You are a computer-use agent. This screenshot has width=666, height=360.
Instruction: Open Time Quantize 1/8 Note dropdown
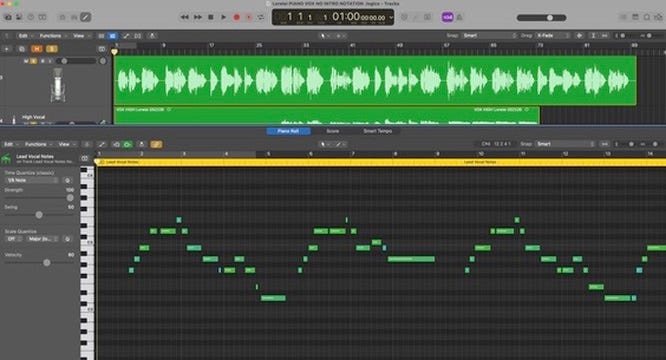click(x=32, y=180)
